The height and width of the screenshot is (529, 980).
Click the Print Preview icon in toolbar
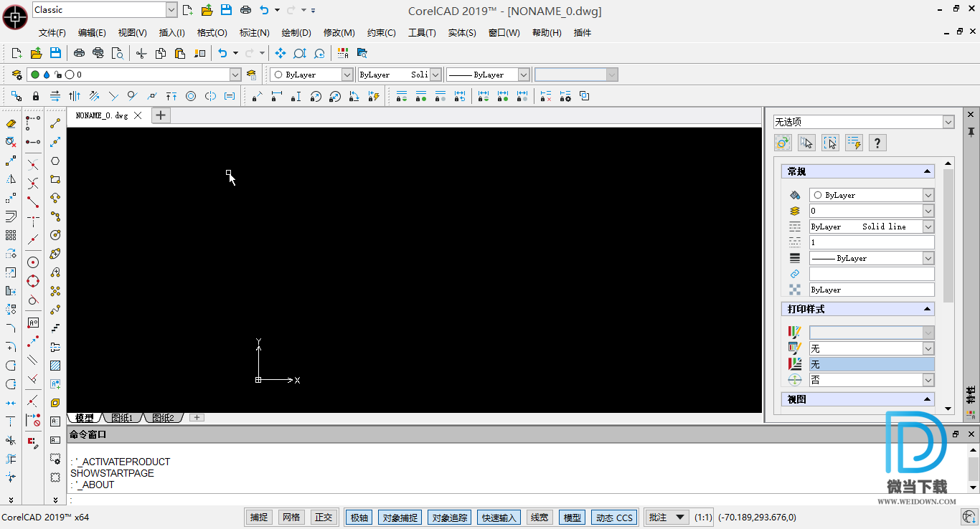(118, 53)
